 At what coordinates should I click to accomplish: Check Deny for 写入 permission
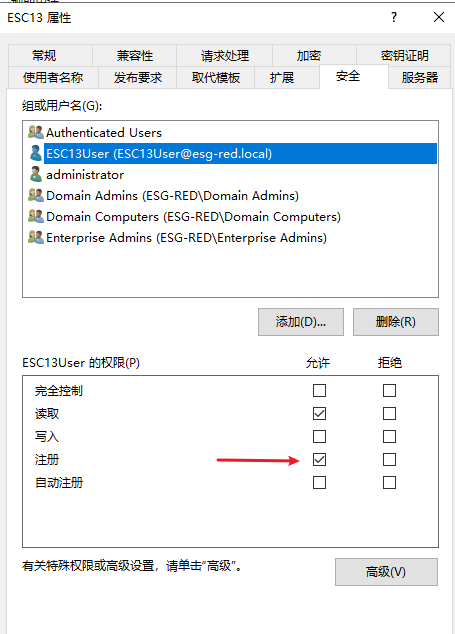[x=389, y=437]
